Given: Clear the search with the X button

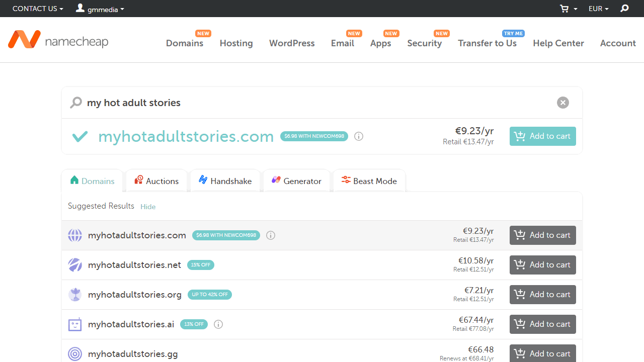Looking at the screenshot, I should click(x=563, y=103).
